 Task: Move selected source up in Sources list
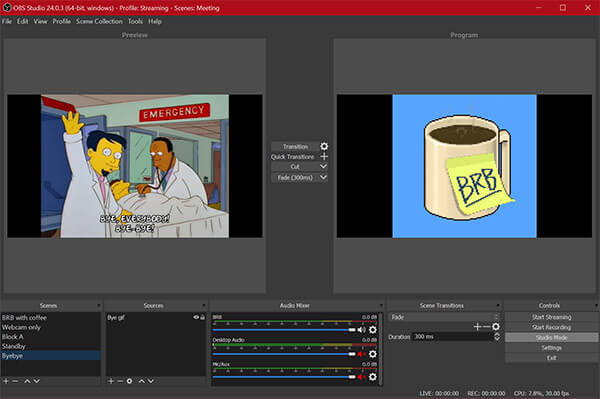tap(141, 381)
